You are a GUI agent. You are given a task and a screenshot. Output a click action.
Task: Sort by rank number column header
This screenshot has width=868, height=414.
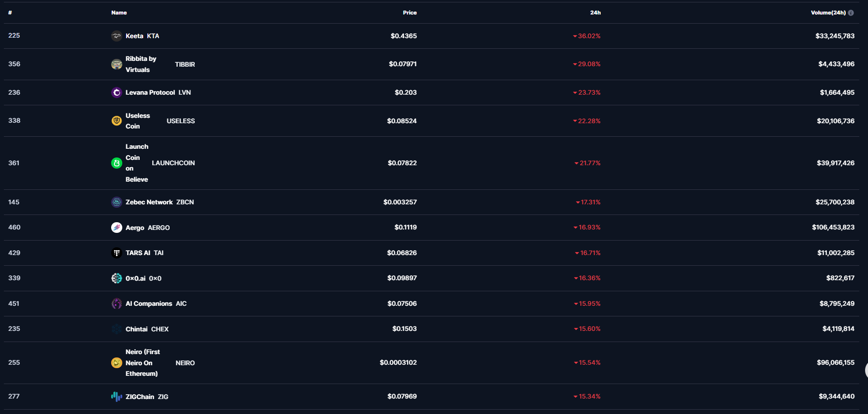[x=10, y=13]
